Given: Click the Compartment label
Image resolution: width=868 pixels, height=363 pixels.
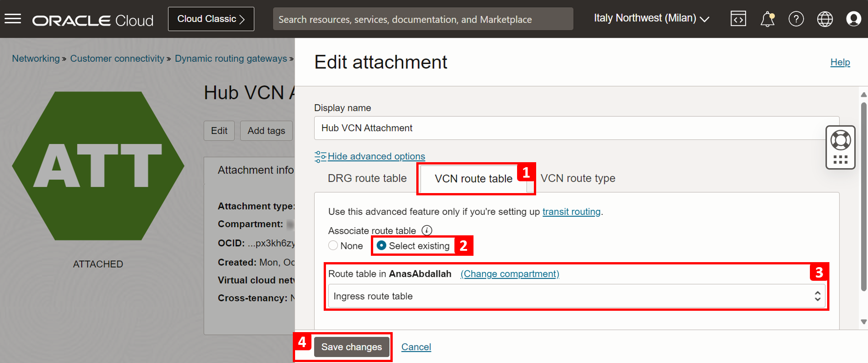Looking at the screenshot, I should (250, 224).
